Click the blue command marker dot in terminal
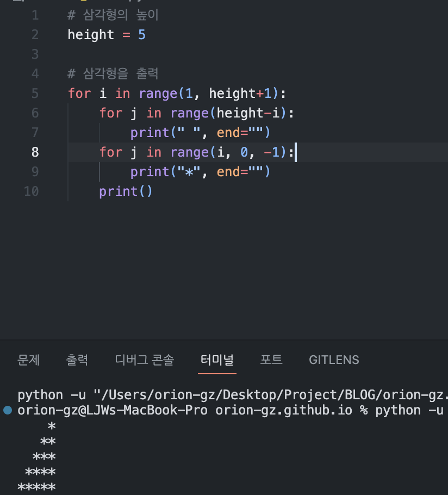Screen dimensions: 448x495 coord(7,410)
